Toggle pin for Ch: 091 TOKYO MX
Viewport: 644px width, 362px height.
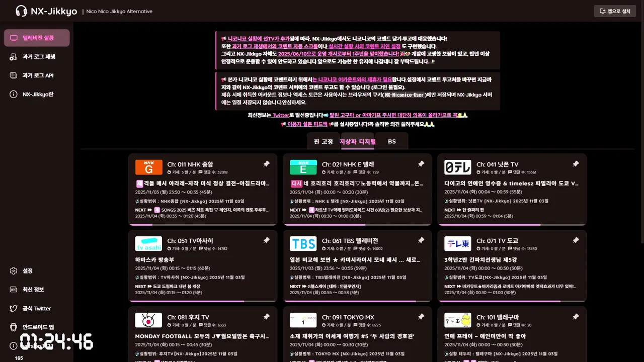[421, 317]
